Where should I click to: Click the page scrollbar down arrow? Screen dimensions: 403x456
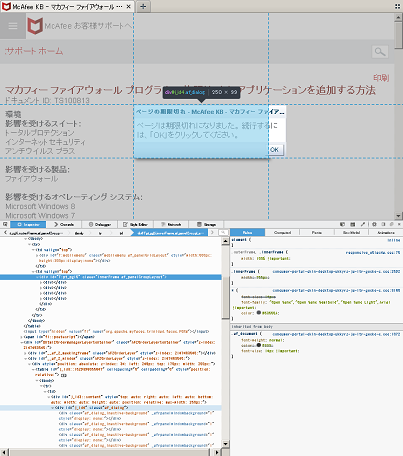(398, 216)
